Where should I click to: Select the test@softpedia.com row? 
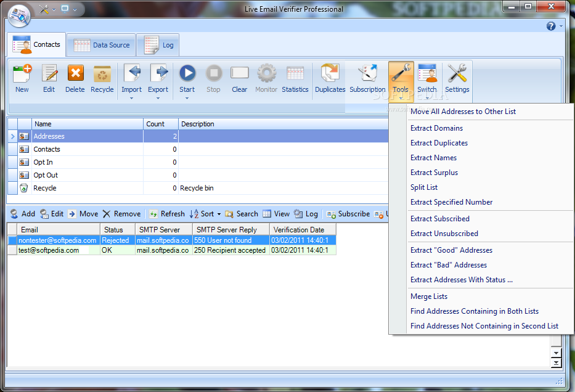[171, 250]
